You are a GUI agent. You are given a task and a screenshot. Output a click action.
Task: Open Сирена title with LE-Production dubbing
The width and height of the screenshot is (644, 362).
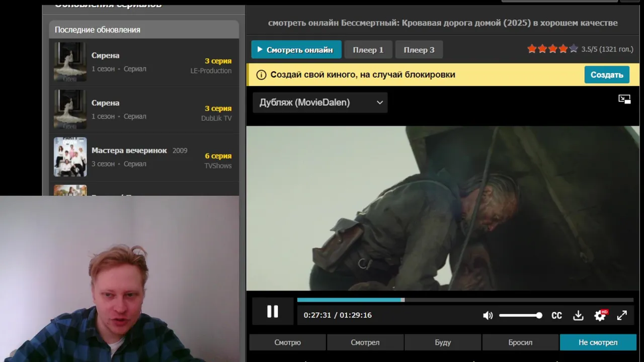tap(105, 55)
